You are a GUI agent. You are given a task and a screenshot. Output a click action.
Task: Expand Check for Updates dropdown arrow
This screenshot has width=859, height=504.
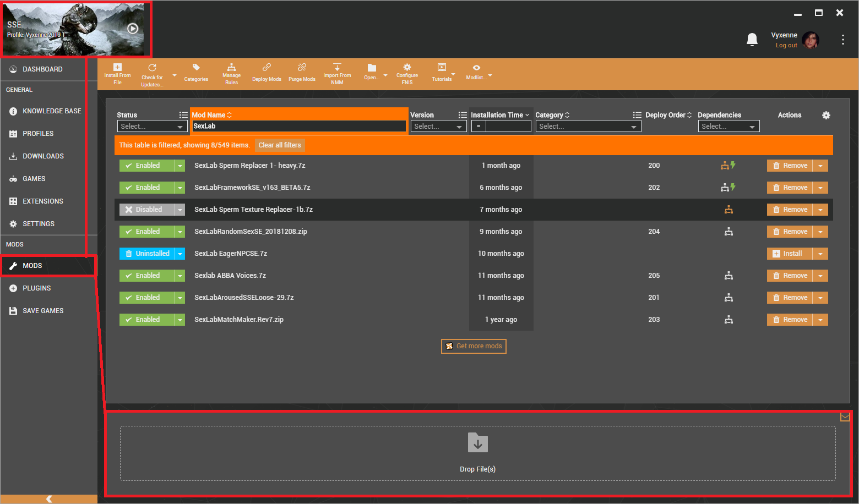coord(175,75)
